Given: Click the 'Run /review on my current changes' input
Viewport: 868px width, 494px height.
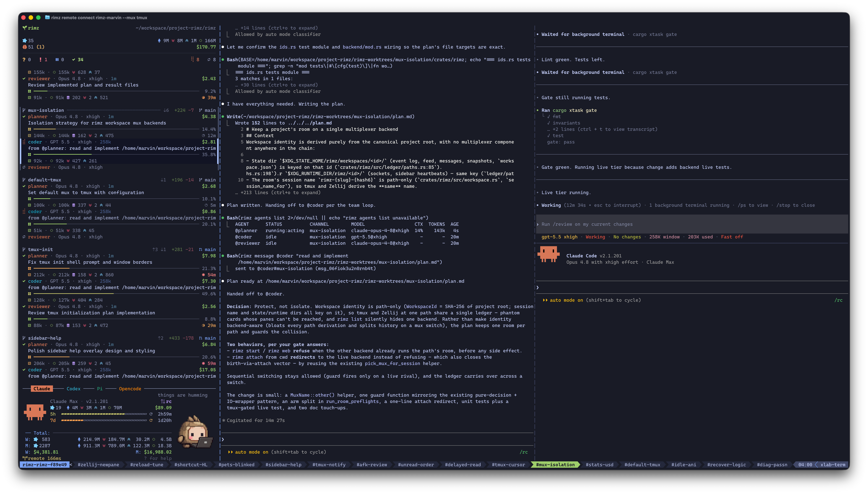Looking at the screenshot, I should (691, 224).
